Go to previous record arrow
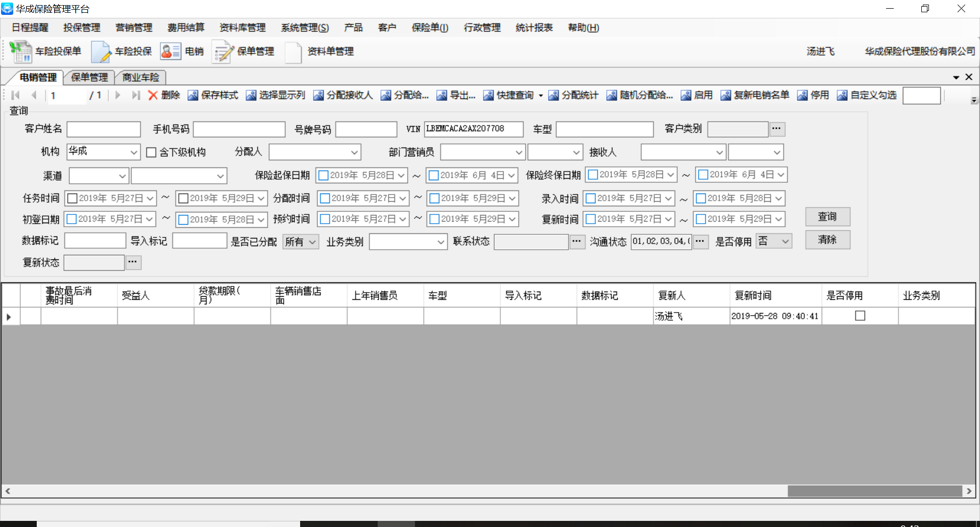The image size is (980, 527). 34,95
